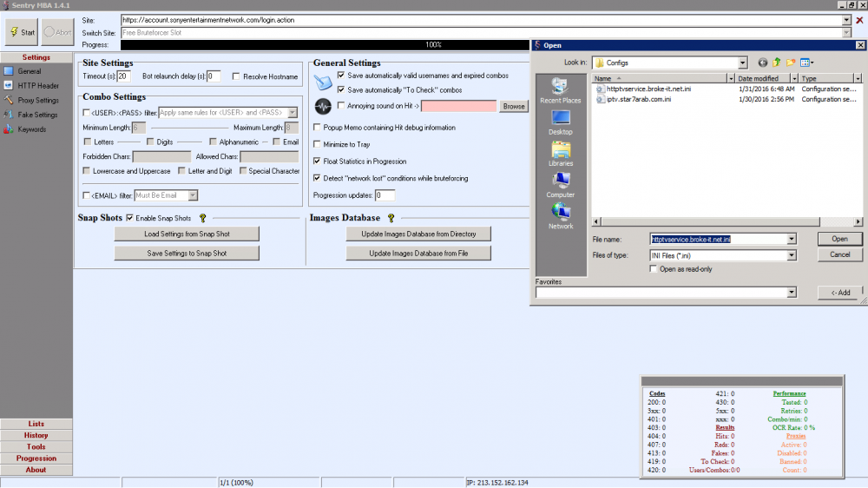
Task: Check the Resolve Hostname option
Action: pyautogui.click(x=236, y=76)
